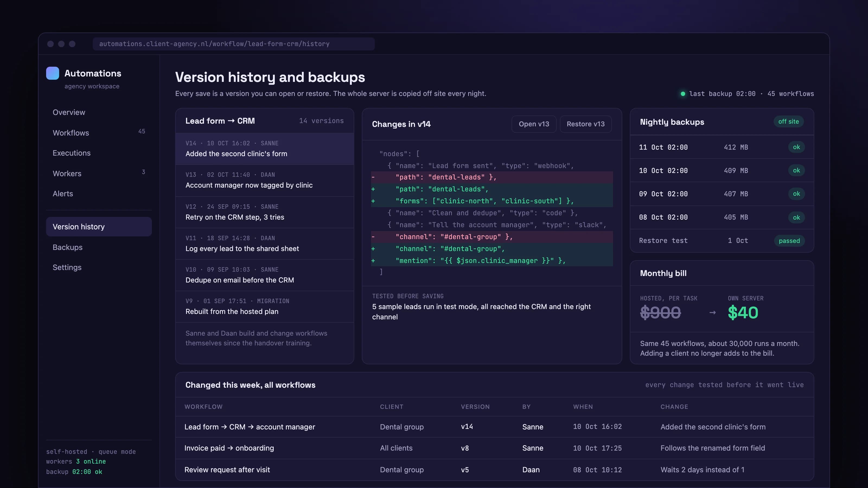Click the 14 versions count label

pos(321,121)
